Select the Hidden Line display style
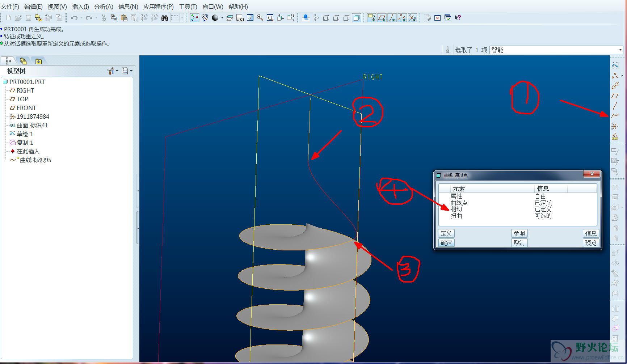627x364 pixels. (x=336, y=18)
